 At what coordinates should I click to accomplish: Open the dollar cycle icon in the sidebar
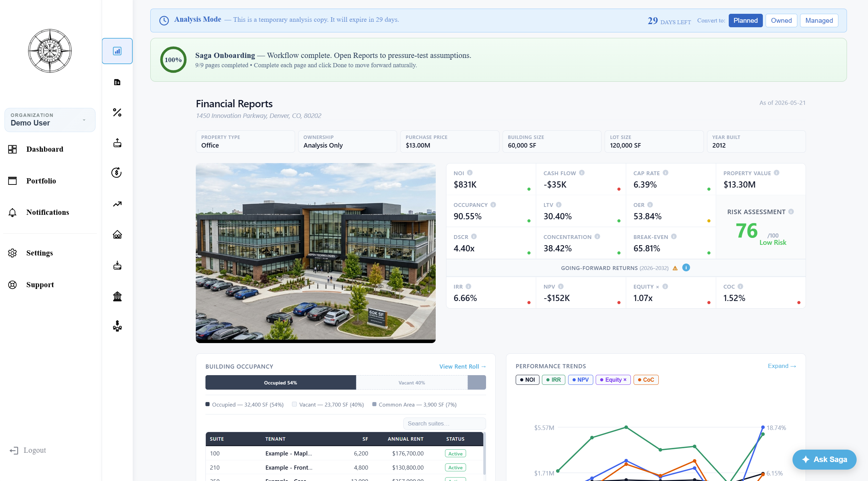click(117, 172)
